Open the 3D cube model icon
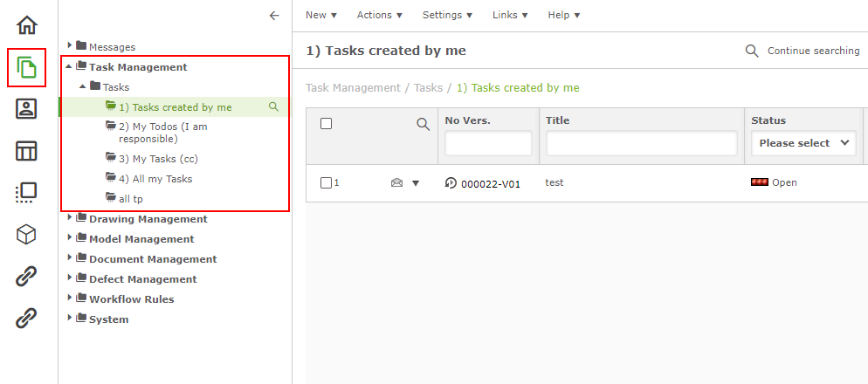The height and width of the screenshot is (384, 868). [x=27, y=235]
